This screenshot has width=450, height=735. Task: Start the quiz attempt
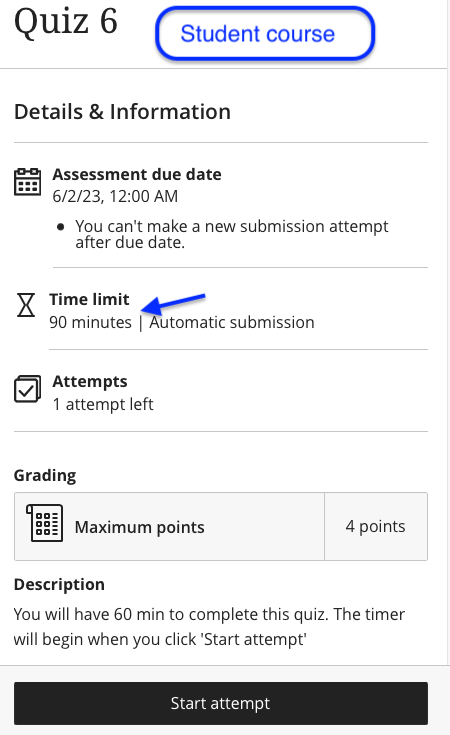tap(221, 703)
